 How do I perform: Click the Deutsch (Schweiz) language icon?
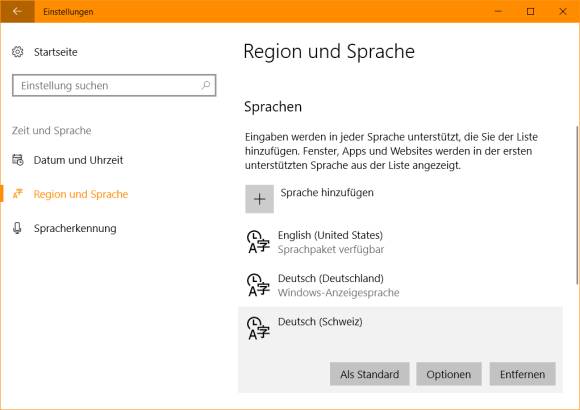pyautogui.click(x=258, y=328)
